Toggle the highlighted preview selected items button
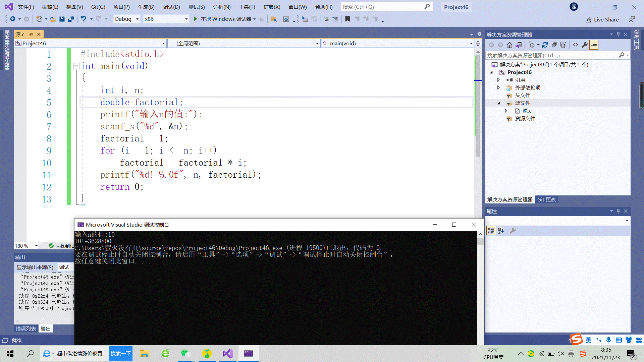Screen dimensions: 644x362 594,45
